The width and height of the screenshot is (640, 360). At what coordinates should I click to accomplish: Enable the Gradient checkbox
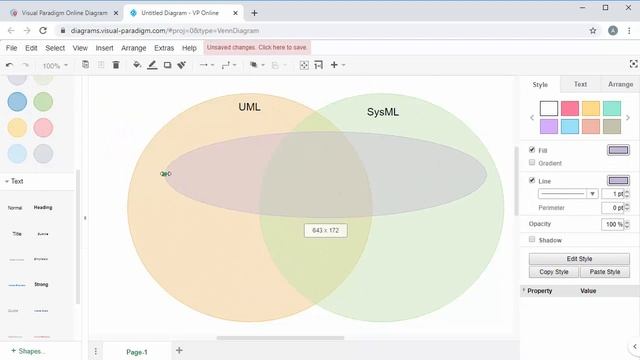point(532,162)
